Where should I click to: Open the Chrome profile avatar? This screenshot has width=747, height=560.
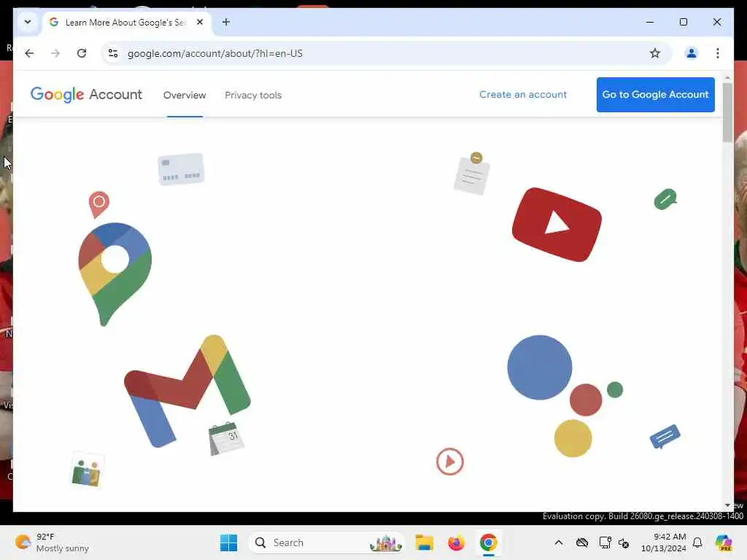click(691, 53)
